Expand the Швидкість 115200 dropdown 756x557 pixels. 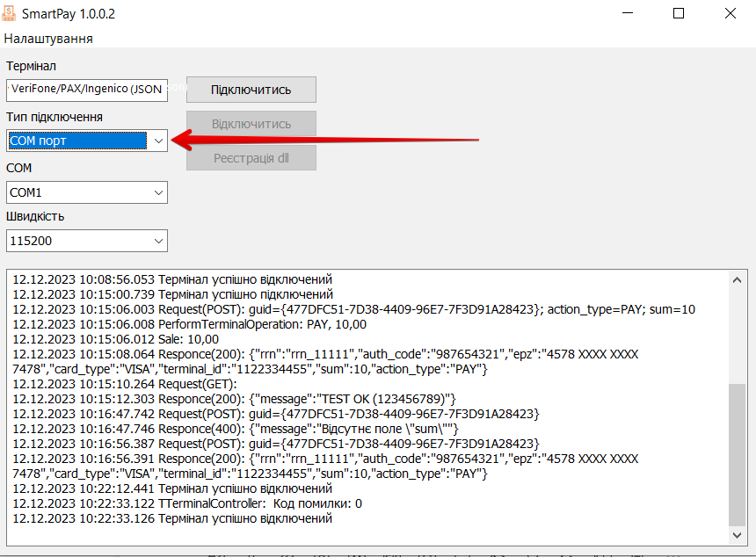pyautogui.click(x=157, y=240)
